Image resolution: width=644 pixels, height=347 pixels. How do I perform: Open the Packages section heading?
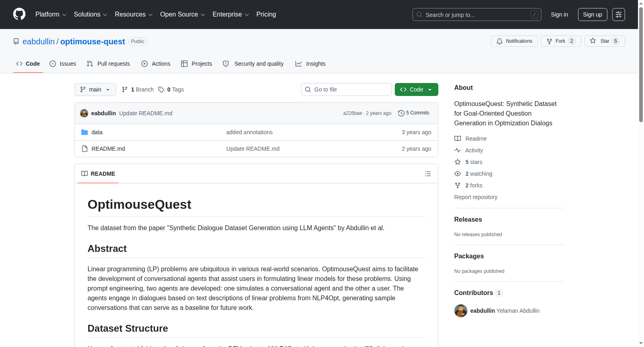point(469,256)
